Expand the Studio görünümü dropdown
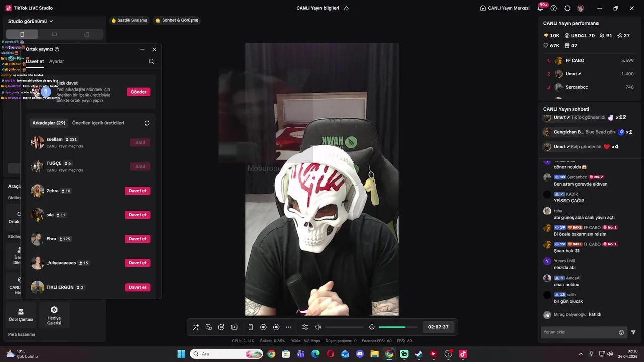This screenshot has width=644, height=362. click(x=31, y=21)
